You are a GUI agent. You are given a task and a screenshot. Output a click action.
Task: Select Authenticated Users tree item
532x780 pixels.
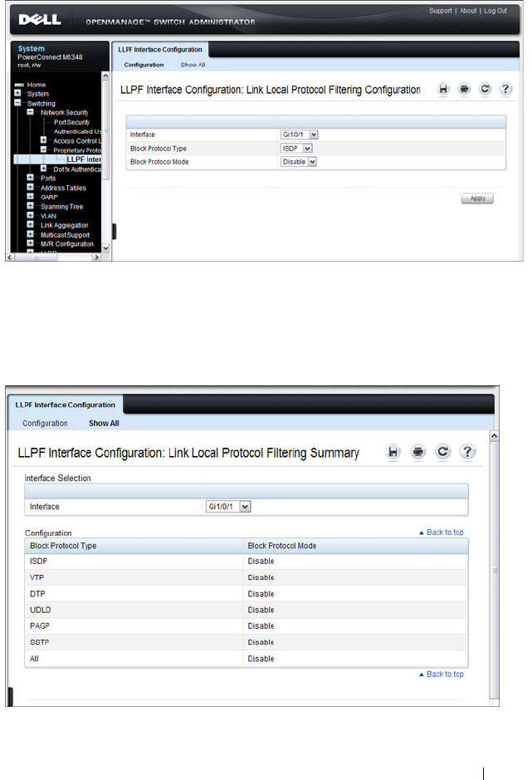[x=77, y=131]
